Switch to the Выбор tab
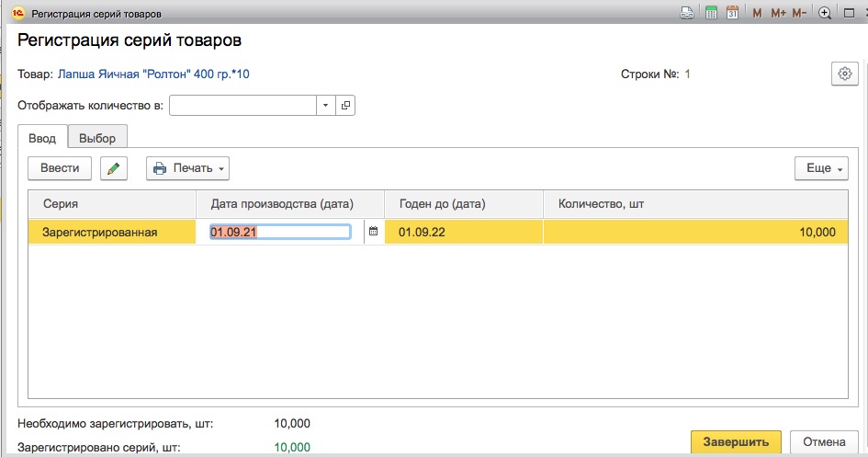Viewport: 868px width, 457px height. [97, 138]
